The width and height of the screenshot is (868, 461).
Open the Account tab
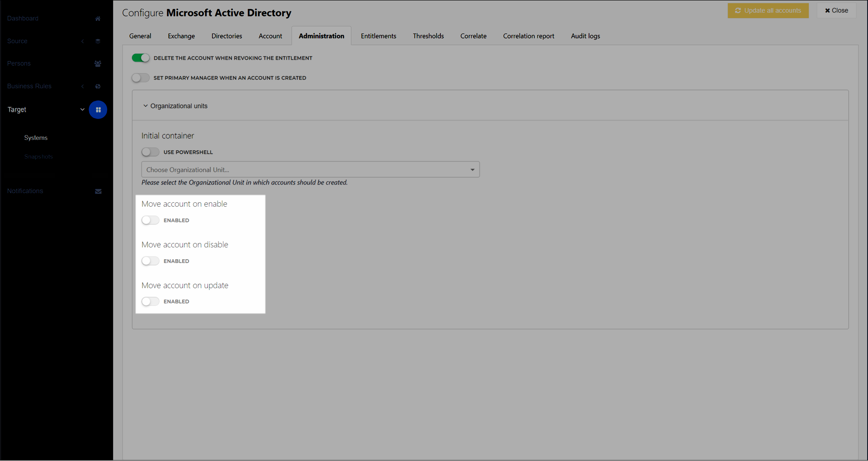click(x=270, y=36)
